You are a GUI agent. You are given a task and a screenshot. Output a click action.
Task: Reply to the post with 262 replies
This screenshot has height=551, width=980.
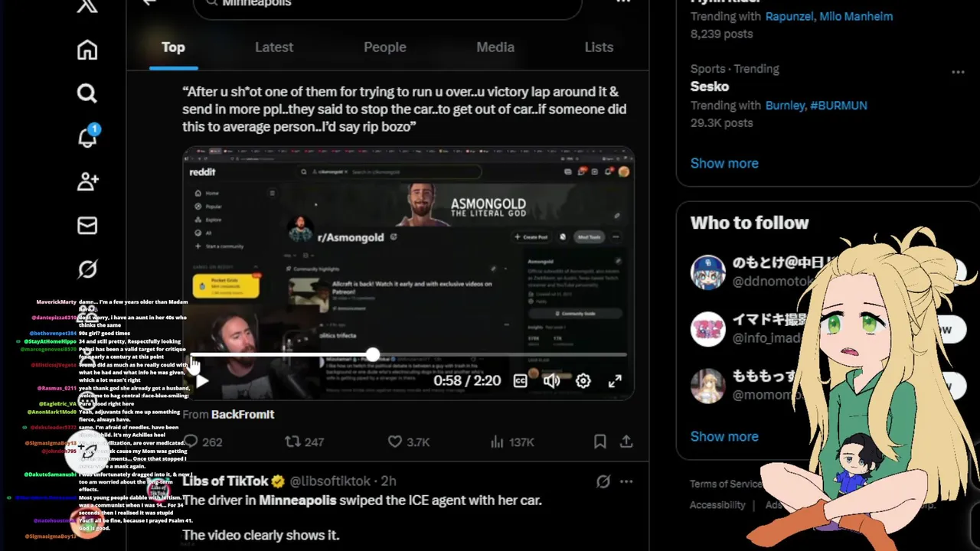(x=203, y=442)
